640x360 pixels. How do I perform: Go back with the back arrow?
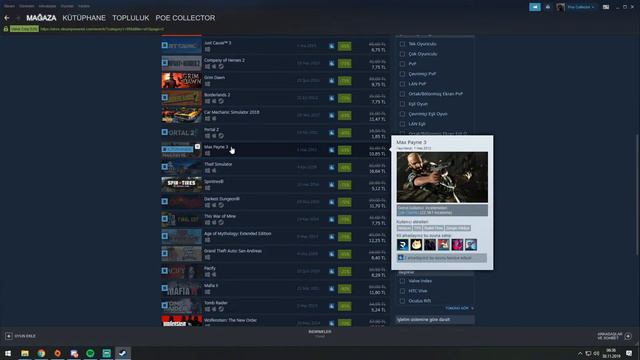7,18
